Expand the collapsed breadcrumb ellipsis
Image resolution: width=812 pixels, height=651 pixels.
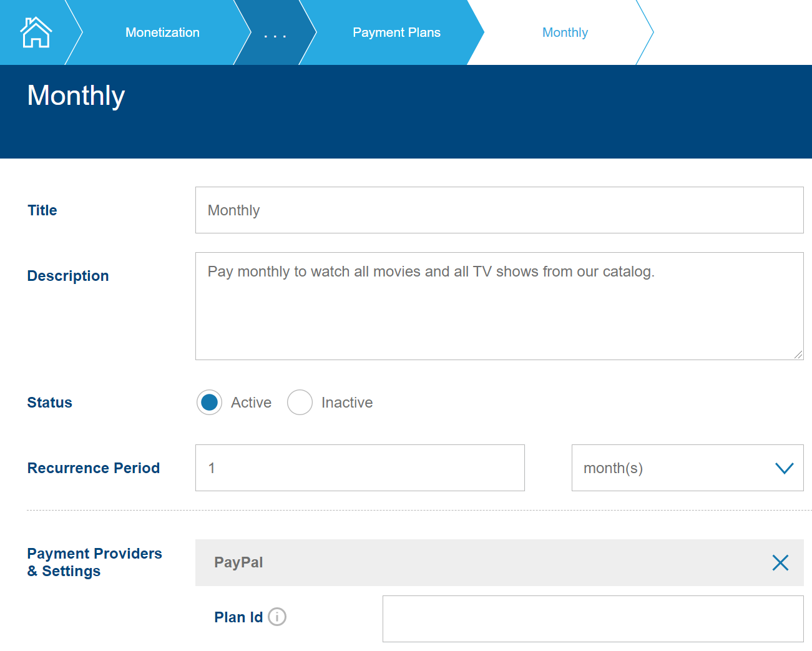(275, 33)
